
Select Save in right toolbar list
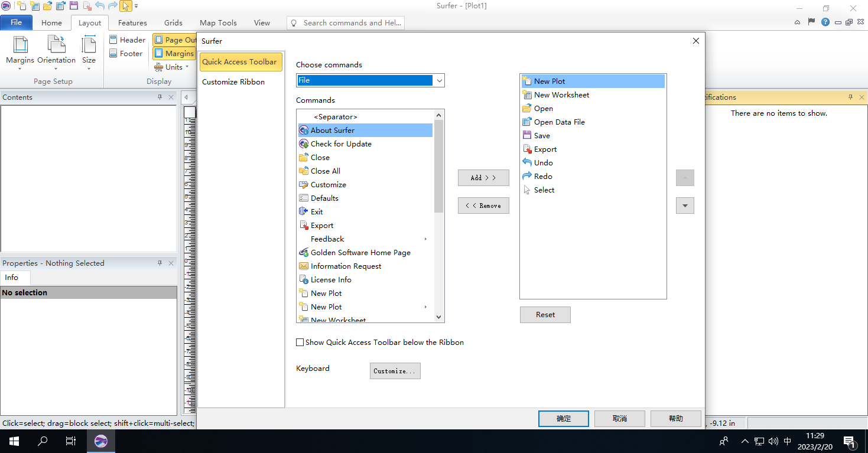pyautogui.click(x=593, y=135)
